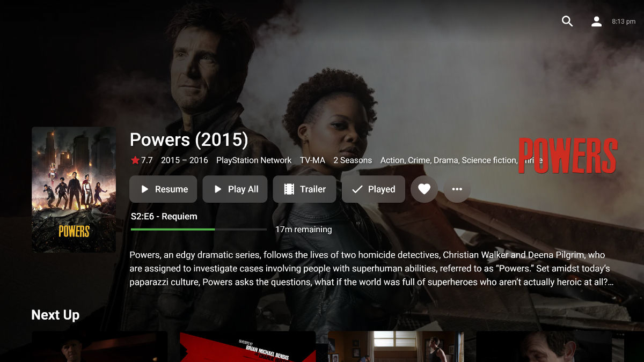Select the first Next Up episode thumbnail
This screenshot has width=644, height=362.
(99, 346)
